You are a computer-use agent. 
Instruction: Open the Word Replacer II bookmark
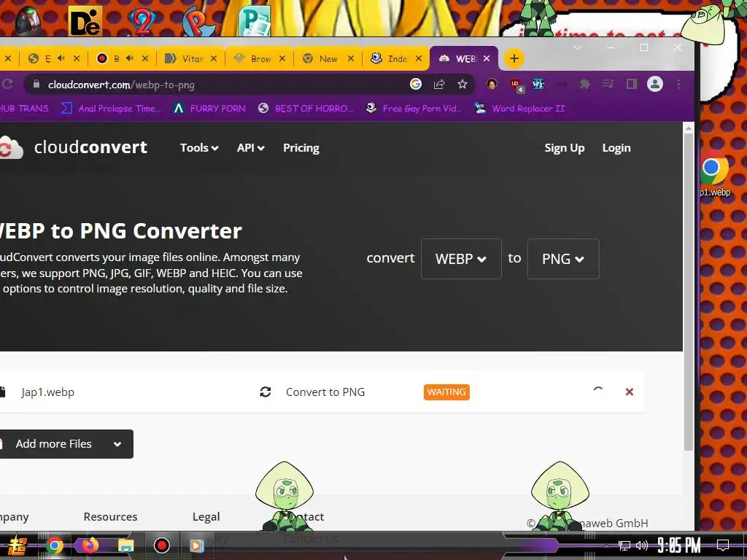519,109
